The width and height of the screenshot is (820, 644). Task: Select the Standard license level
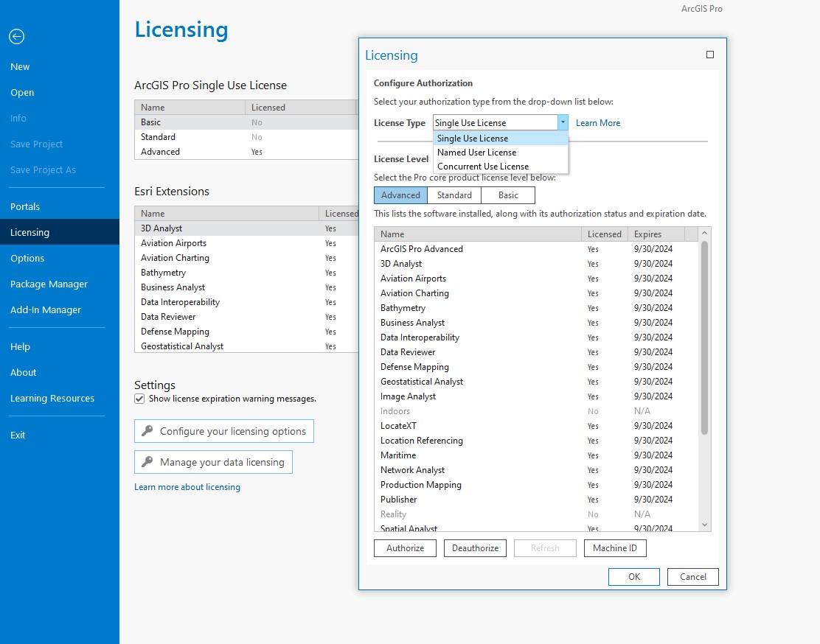tap(454, 195)
